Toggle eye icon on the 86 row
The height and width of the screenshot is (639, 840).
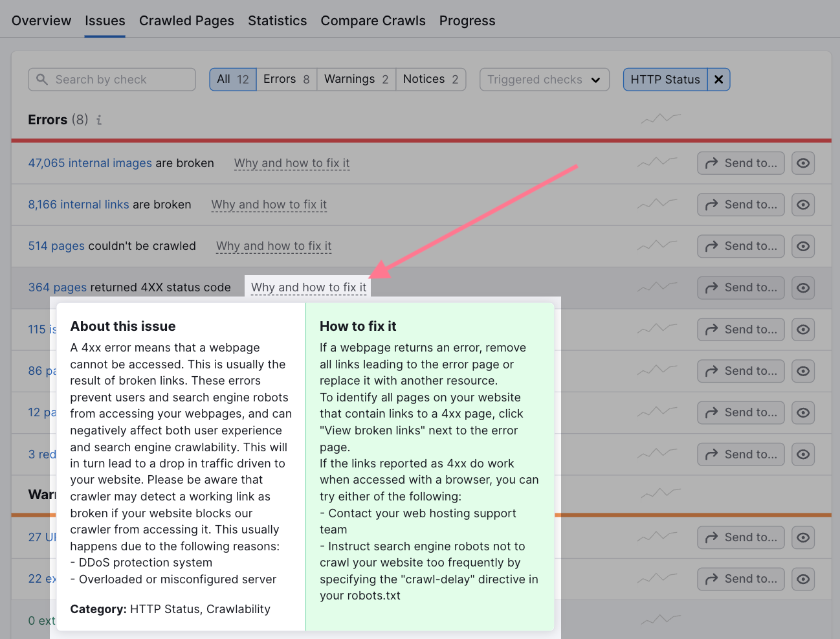803,371
